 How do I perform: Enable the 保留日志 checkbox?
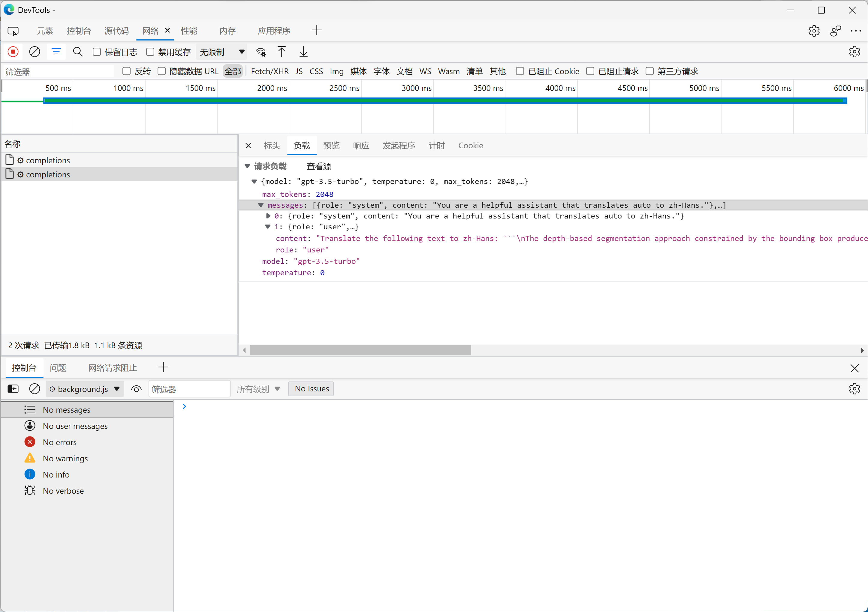pyautogui.click(x=97, y=52)
